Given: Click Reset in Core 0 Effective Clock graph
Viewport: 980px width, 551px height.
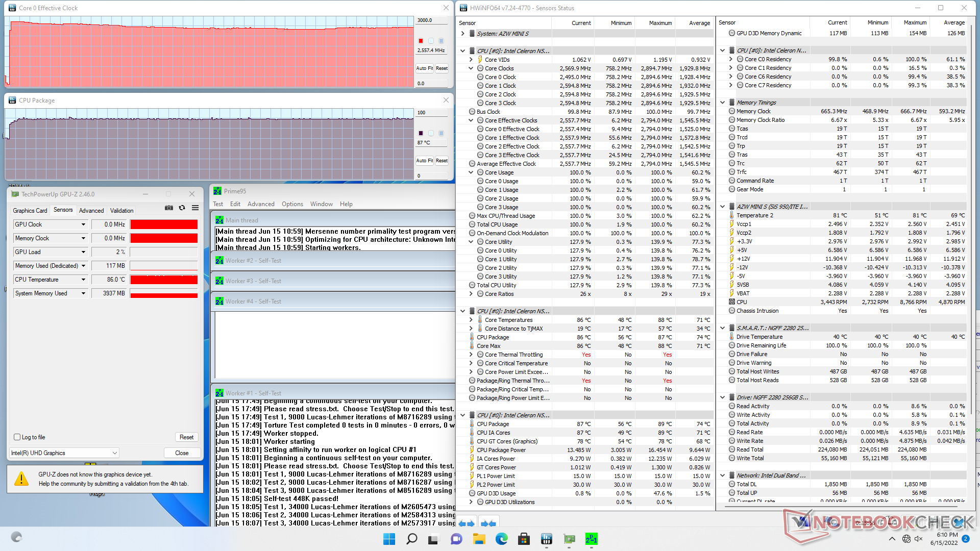Looking at the screenshot, I should click(442, 68).
